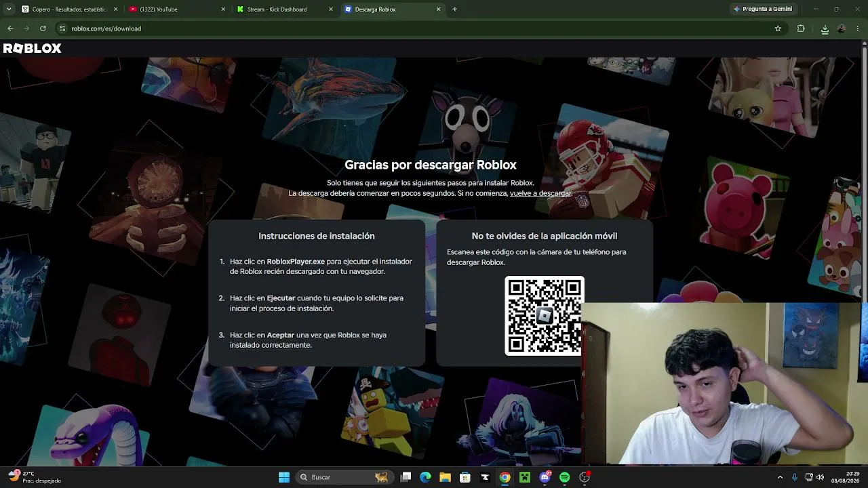Open the Chrome extensions menu
The image size is (868, 488).
pyautogui.click(x=801, y=28)
